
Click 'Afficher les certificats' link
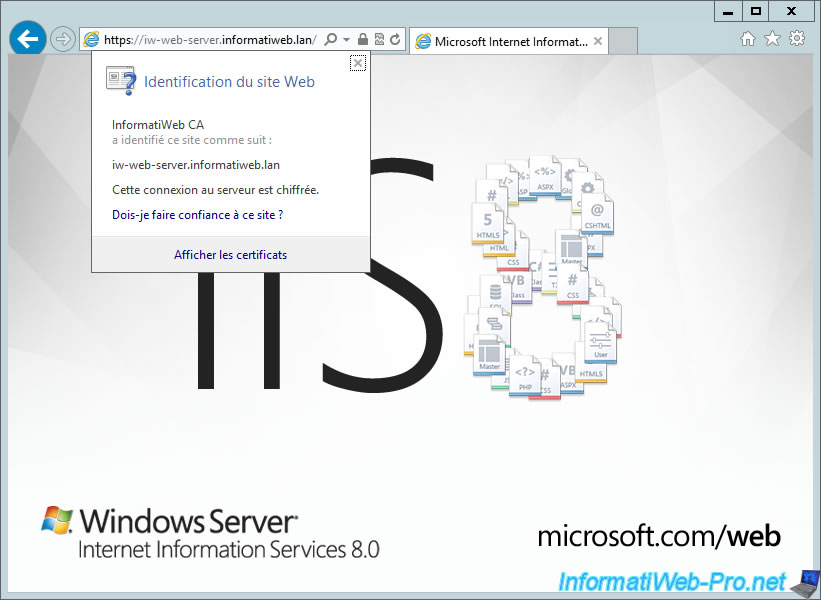coord(230,255)
